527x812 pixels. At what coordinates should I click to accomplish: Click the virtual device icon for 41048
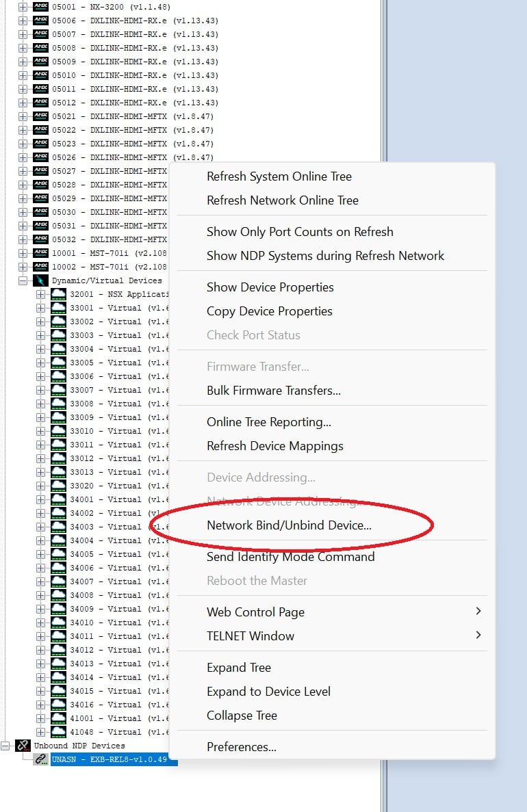[x=59, y=732]
